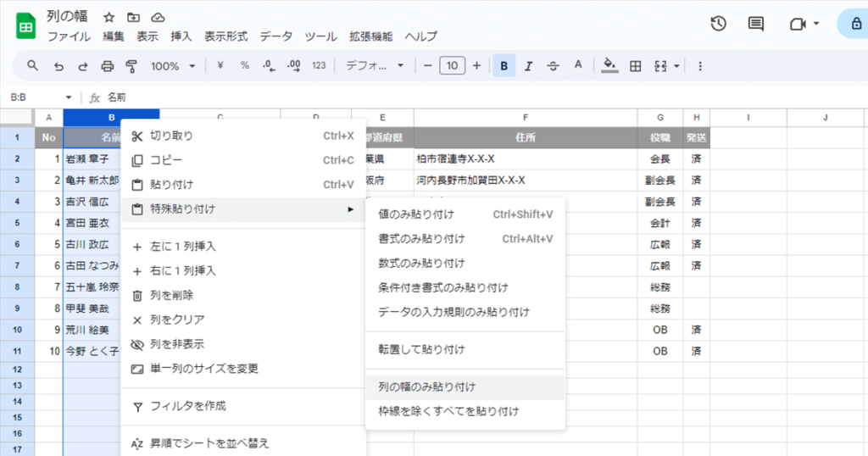Open the 100% zoom dropdown

pos(173,66)
